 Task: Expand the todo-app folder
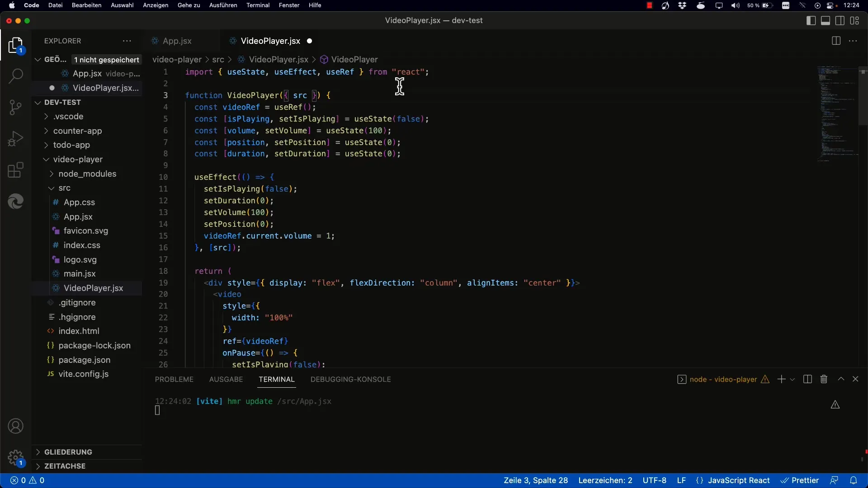(71, 145)
